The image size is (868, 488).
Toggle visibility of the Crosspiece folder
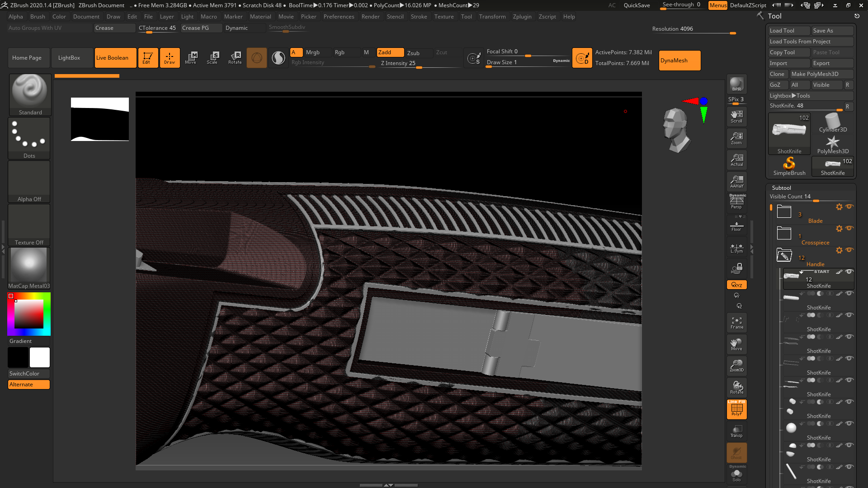849,229
